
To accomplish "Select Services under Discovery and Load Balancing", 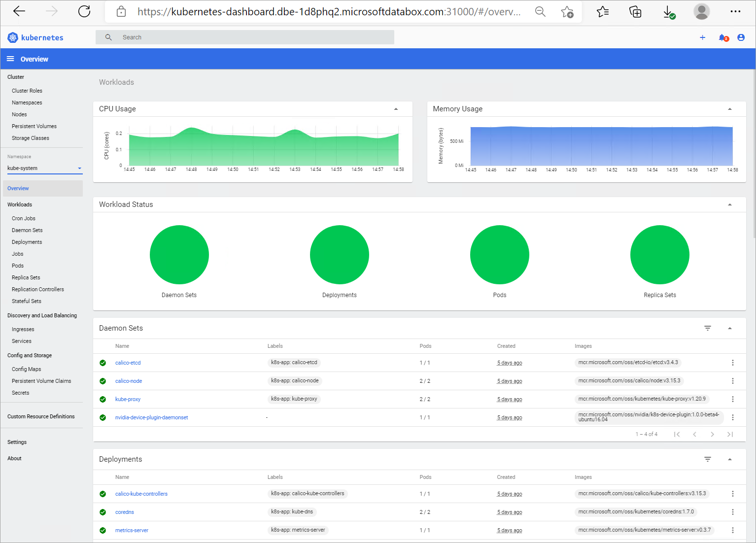I will tap(22, 340).
